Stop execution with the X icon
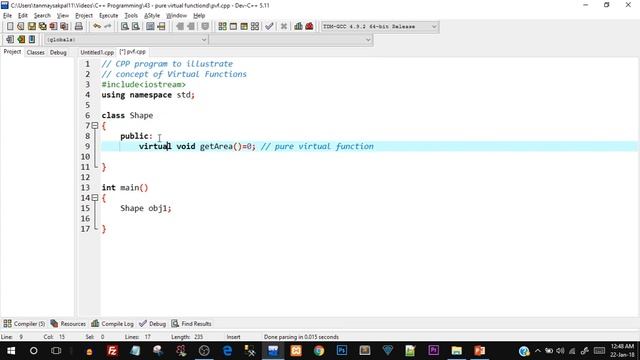The width and height of the screenshot is (640, 360). [x=284, y=27]
